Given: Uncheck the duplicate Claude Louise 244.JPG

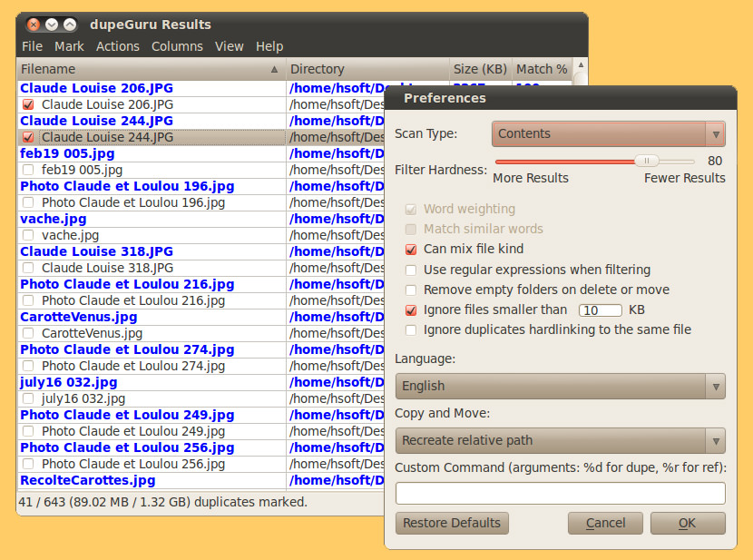Looking at the screenshot, I should pos(28,137).
